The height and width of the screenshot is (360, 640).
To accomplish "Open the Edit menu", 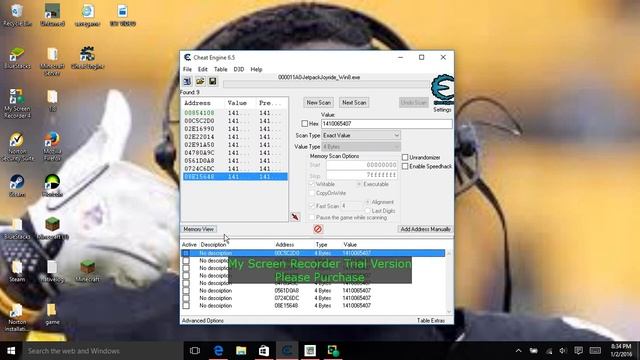I will tap(203, 69).
